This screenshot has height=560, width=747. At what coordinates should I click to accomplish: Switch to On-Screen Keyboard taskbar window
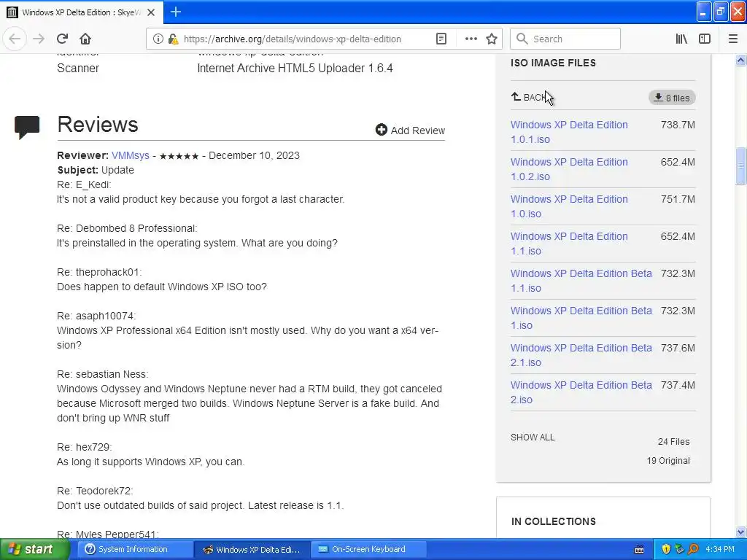click(x=368, y=549)
